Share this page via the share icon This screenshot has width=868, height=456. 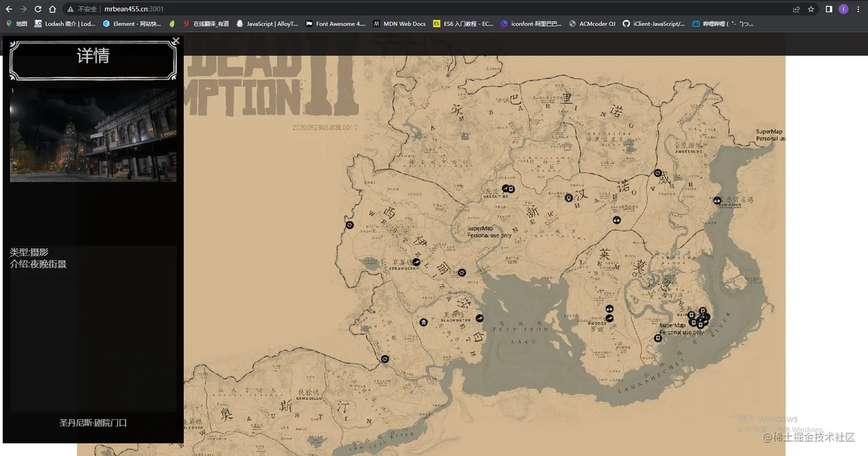pyautogui.click(x=796, y=9)
